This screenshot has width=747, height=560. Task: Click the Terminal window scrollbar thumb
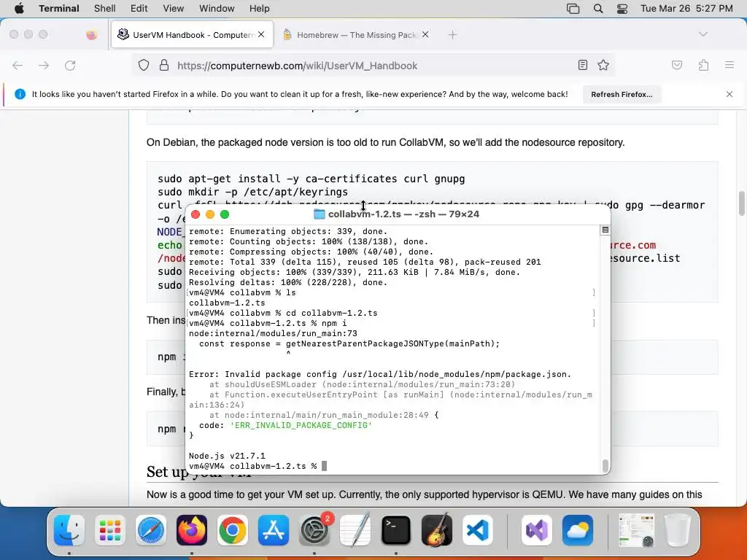tap(605, 465)
